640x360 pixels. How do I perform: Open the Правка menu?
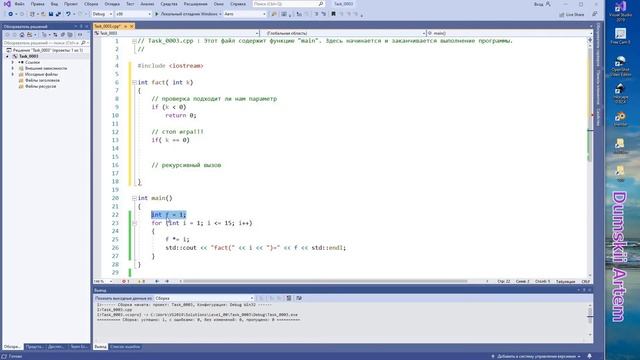click(x=37, y=4)
